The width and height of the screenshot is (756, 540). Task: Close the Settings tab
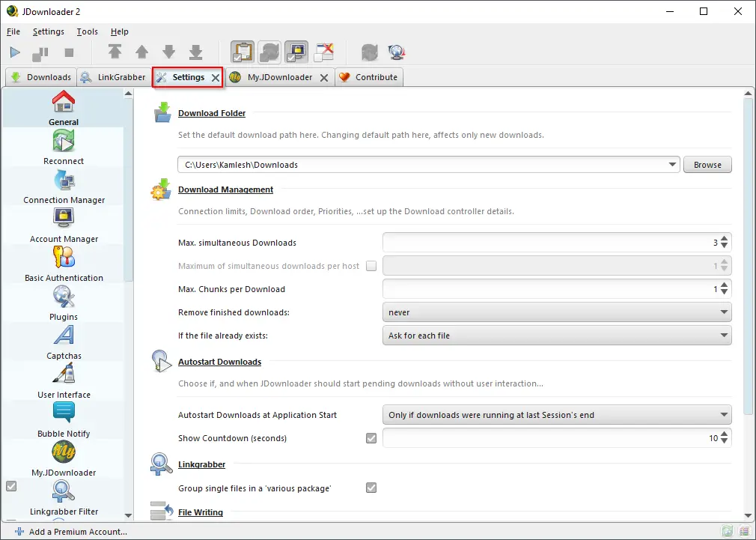tap(216, 78)
